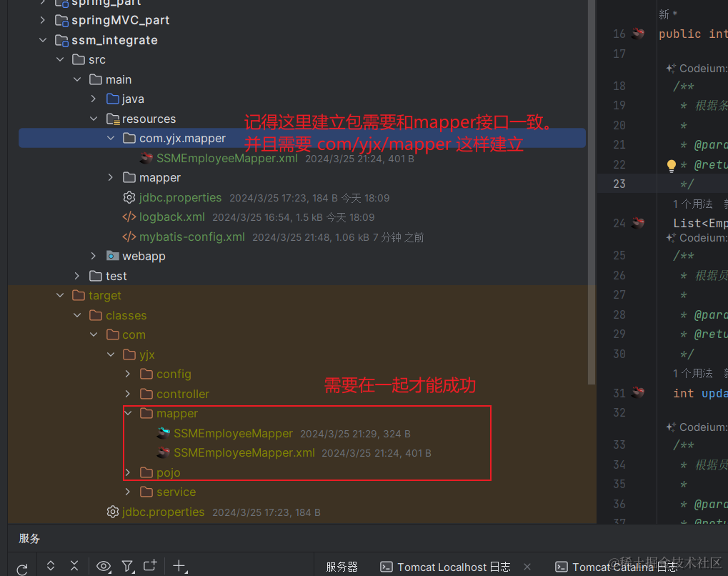Screen dimensions: 728x576
Task: Click the Codeium gutter icon beside line 16
Action: tap(639, 33)
